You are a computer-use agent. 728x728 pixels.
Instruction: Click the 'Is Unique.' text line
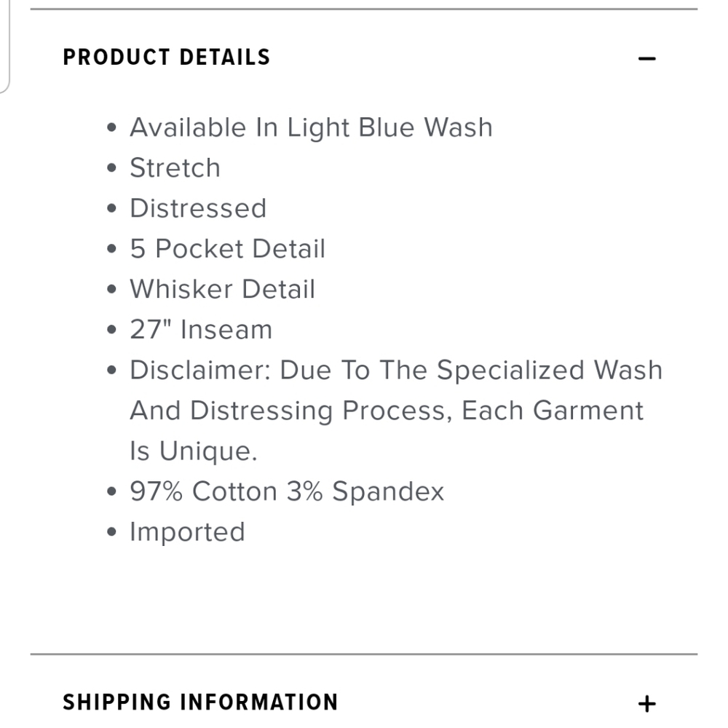pyautogui.click(x=193, y=451)
